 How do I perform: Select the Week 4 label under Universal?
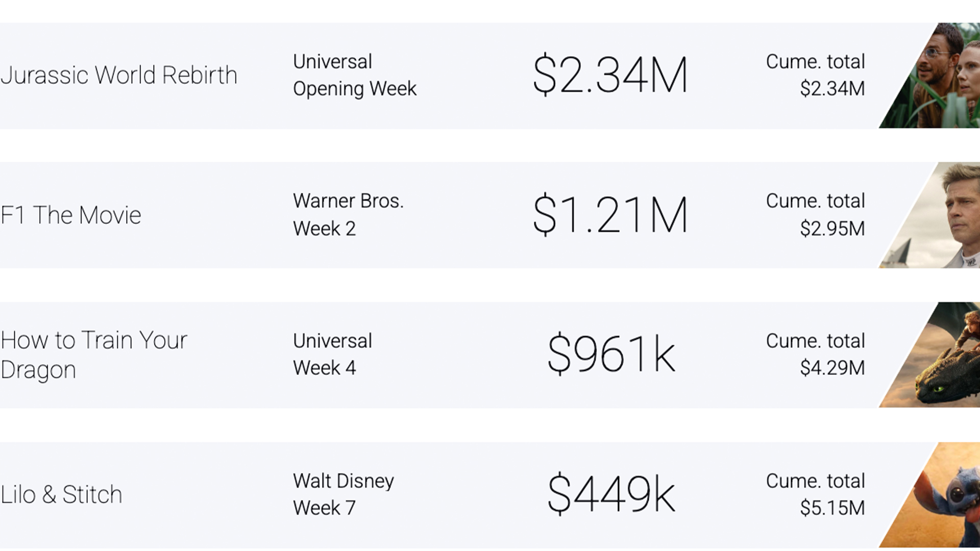point(324,368)
